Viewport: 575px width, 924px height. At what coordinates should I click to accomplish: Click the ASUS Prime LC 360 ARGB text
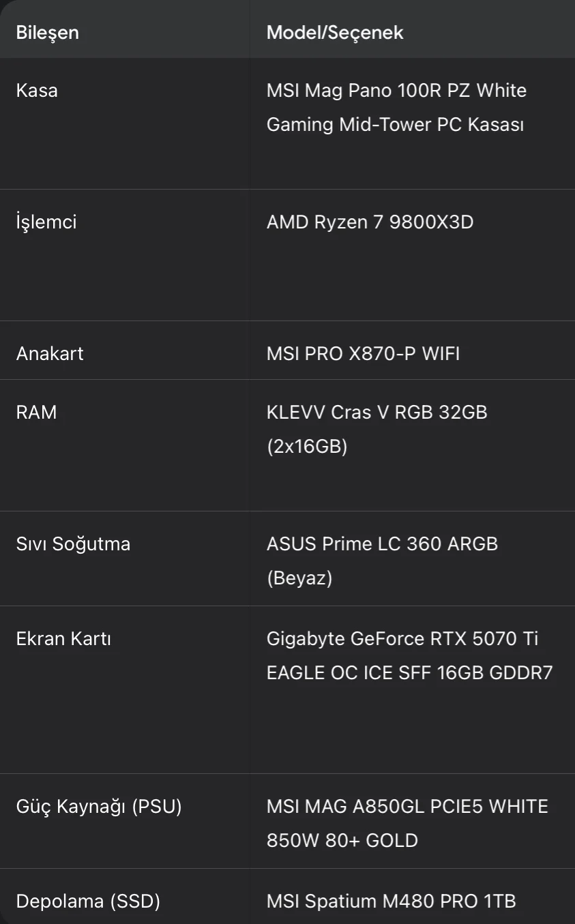(382, 543)
